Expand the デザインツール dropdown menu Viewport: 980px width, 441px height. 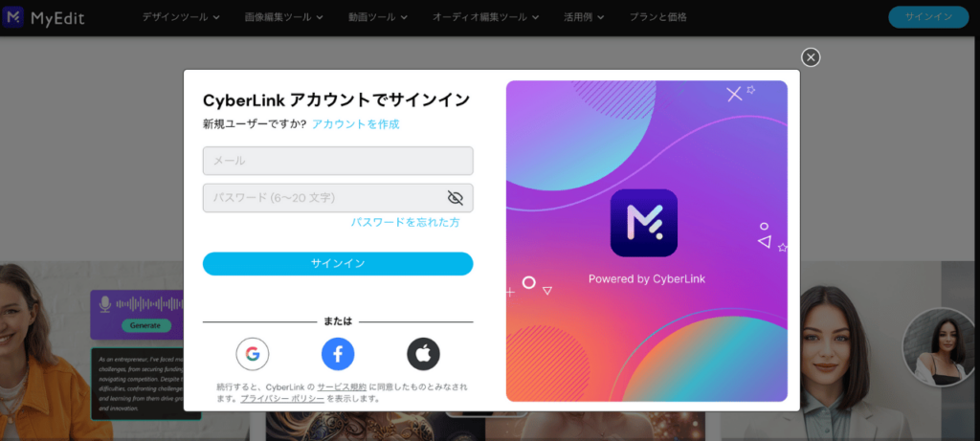coord(181,17)
